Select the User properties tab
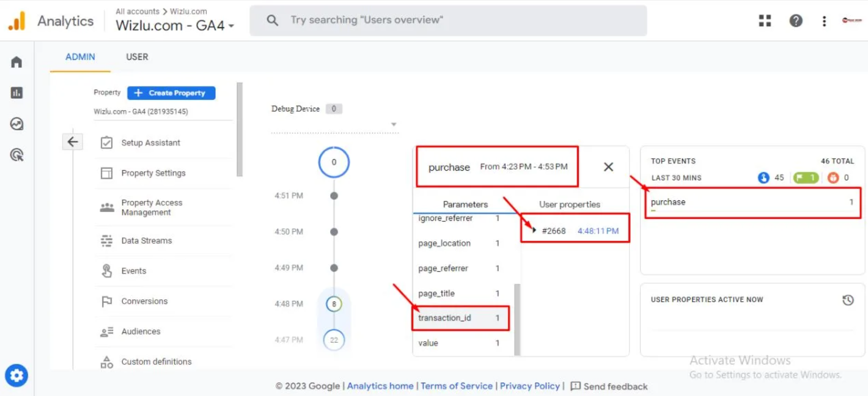Image resolution: width=868 pixels, height=396 pixels. (569, 204)
